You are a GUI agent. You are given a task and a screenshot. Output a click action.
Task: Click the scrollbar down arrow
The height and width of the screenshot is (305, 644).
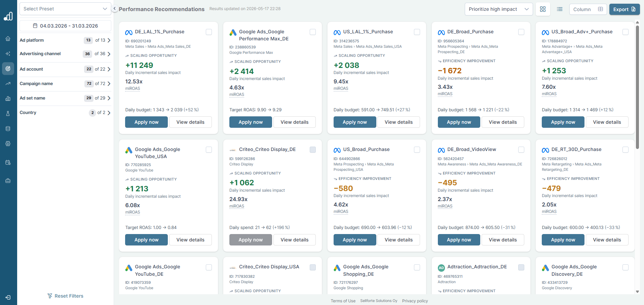tap(637, 292)
